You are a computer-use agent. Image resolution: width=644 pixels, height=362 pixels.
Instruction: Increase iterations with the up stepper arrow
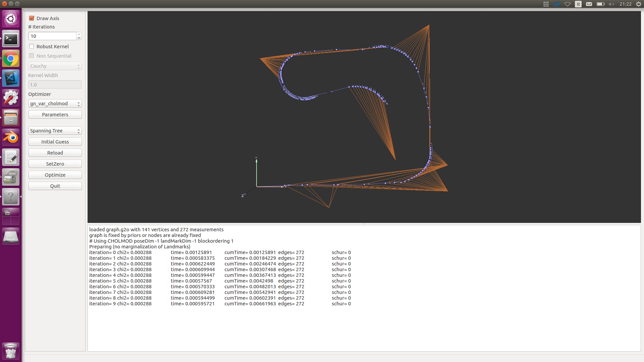coord(79,34)
